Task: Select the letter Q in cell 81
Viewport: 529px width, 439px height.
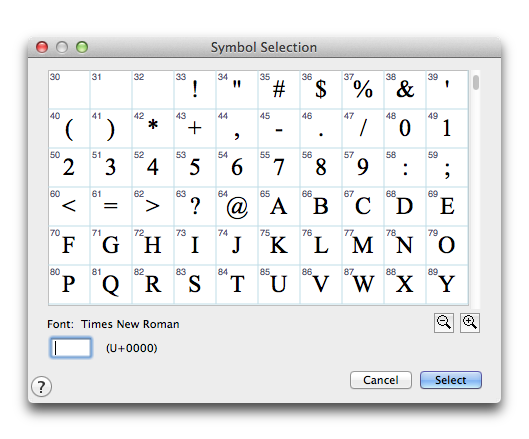Action: click(111, 284)
